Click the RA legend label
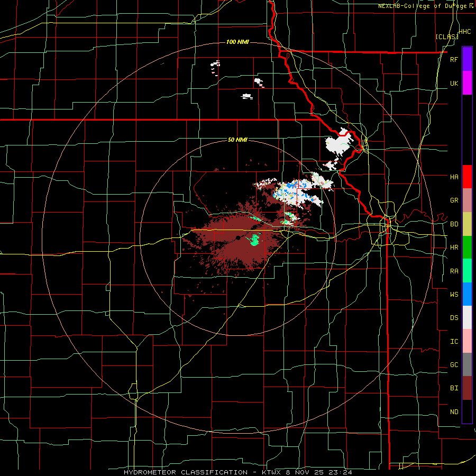476x476 pixels. [454, 271]
